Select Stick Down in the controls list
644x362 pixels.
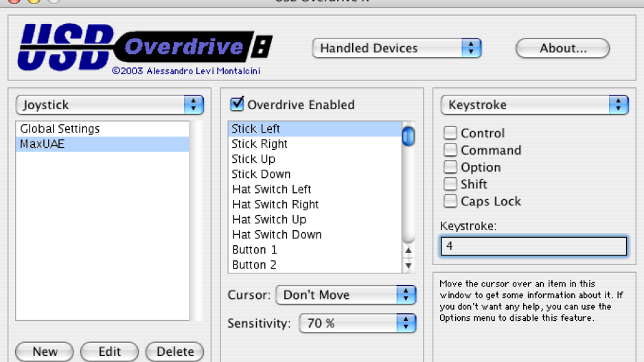coord(314,174)
